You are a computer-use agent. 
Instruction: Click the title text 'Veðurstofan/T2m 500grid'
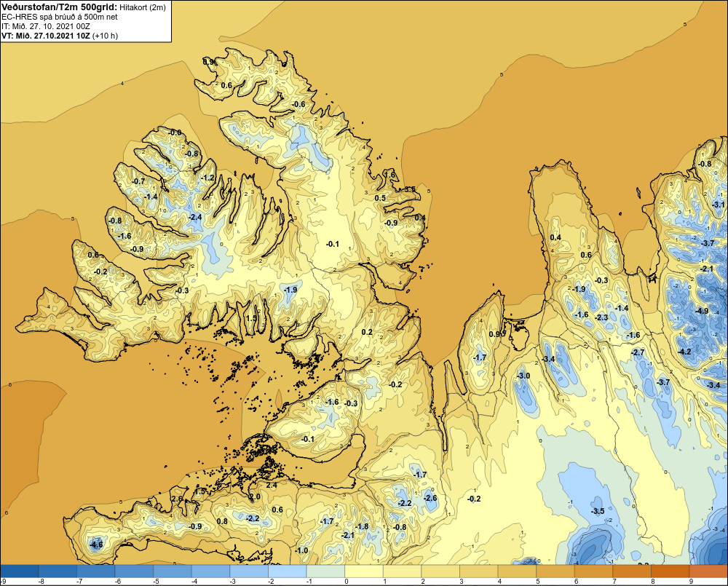click(58, 7)
